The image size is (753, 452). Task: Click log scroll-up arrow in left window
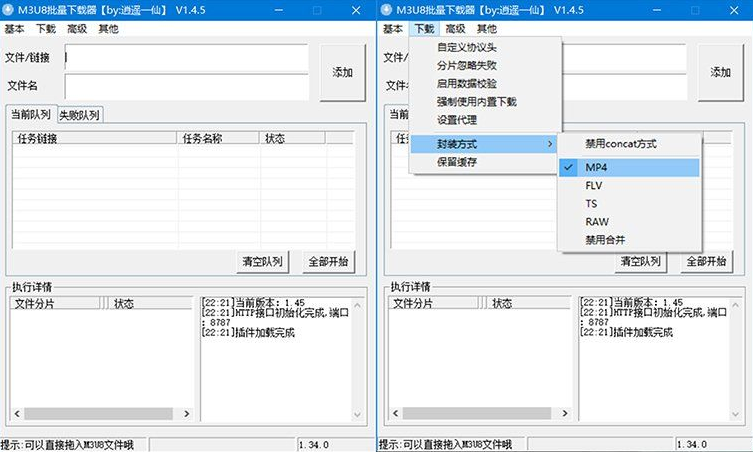coord(357,305)
